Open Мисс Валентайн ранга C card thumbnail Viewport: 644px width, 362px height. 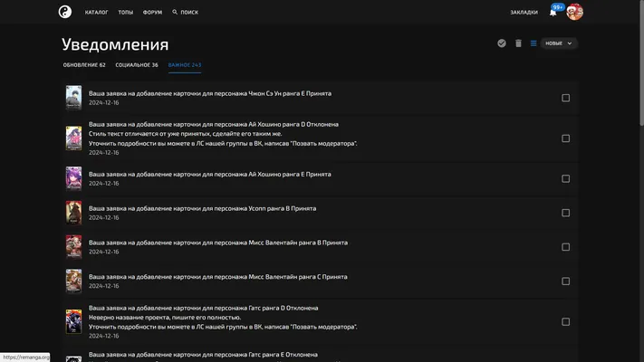74,281
